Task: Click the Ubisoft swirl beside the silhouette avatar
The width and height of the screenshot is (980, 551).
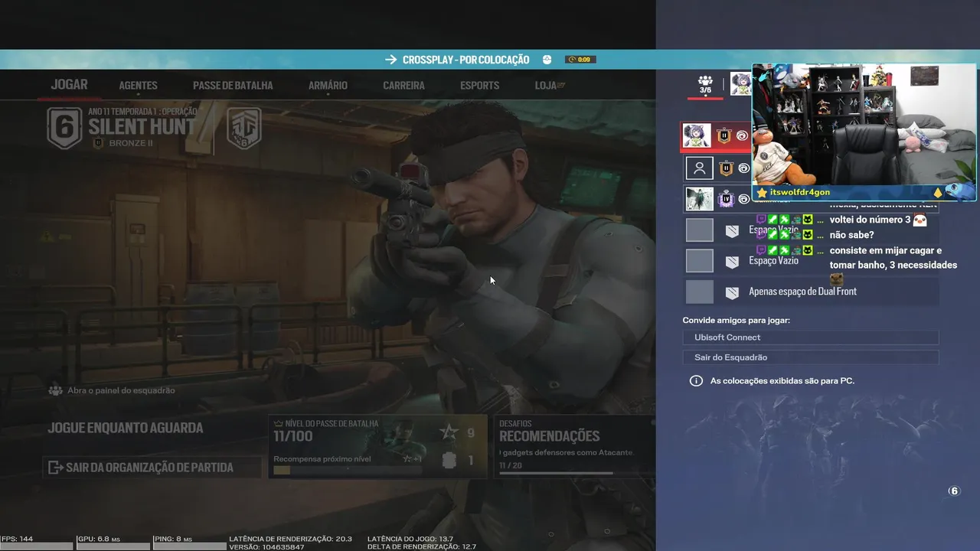Action: (x=743, y=168)
